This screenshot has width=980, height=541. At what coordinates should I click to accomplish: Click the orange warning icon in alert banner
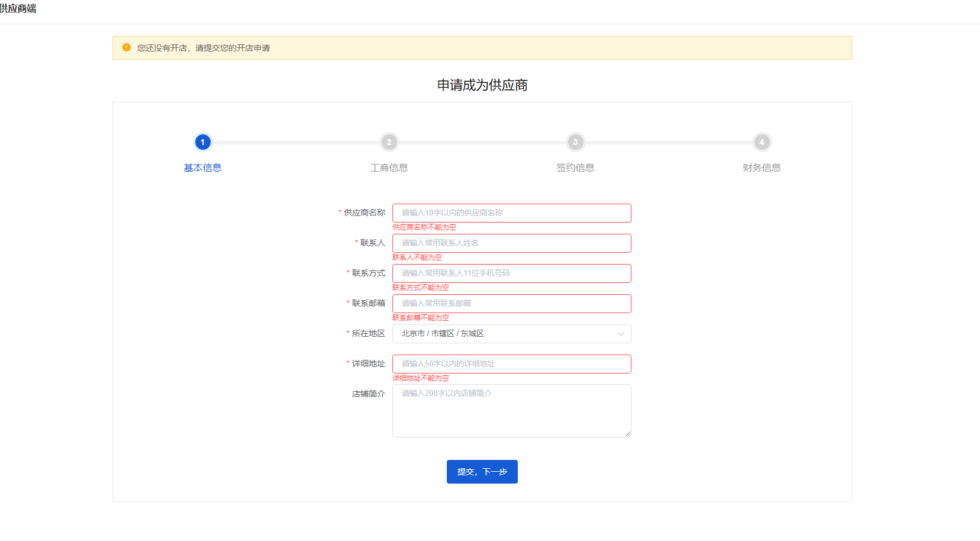click(126, 47)
